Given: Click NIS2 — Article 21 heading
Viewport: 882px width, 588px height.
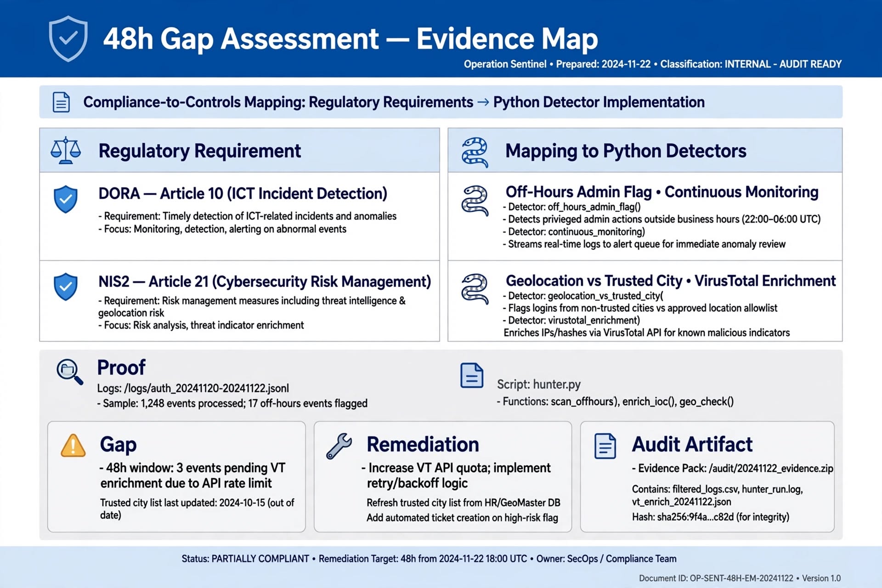Looking at the screenshot, I should click(x=265, y=281).
